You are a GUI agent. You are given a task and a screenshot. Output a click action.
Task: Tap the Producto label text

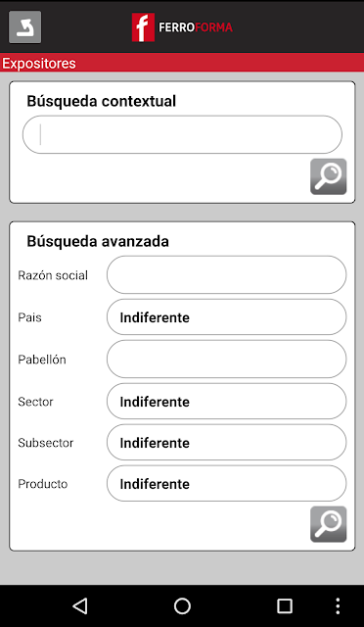point(43,484)
